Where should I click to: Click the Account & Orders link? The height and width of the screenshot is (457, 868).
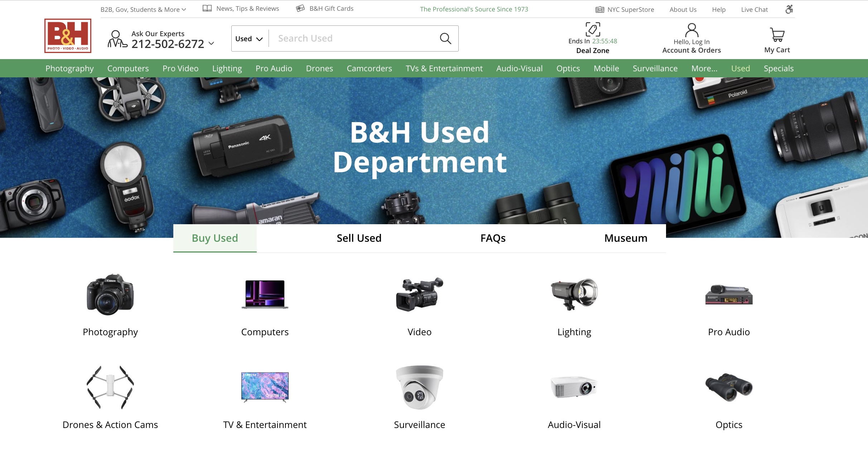click(691, 50)
